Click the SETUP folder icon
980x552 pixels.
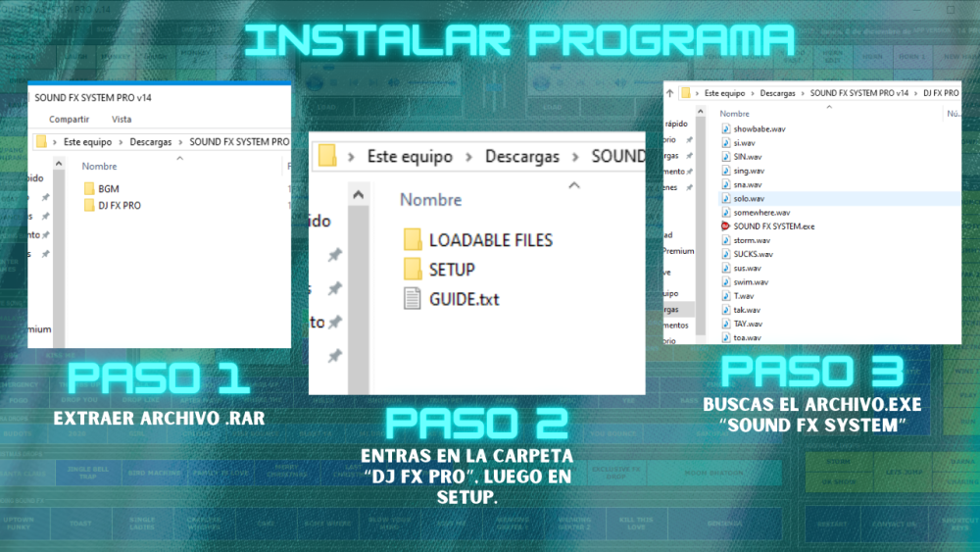[413, 270]
